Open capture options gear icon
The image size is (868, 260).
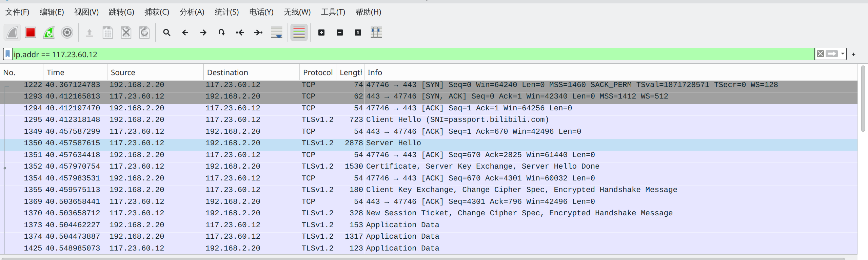tap(67, 32)
